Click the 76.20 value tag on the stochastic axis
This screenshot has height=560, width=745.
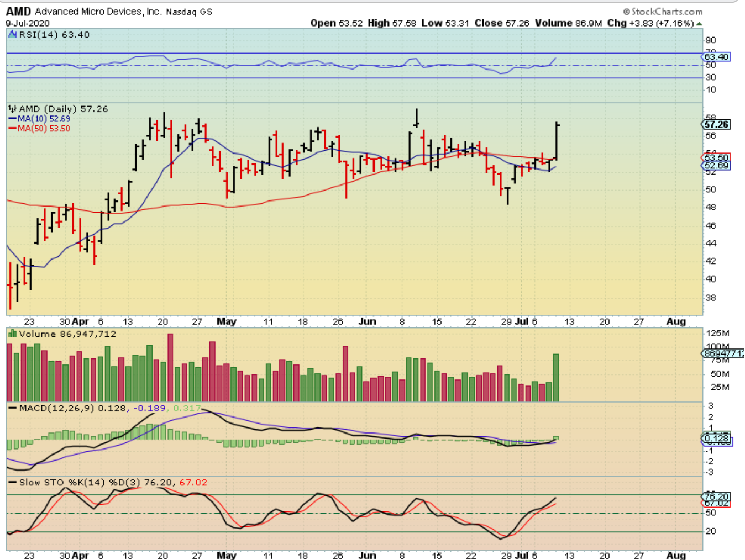[x=717, y=496]
